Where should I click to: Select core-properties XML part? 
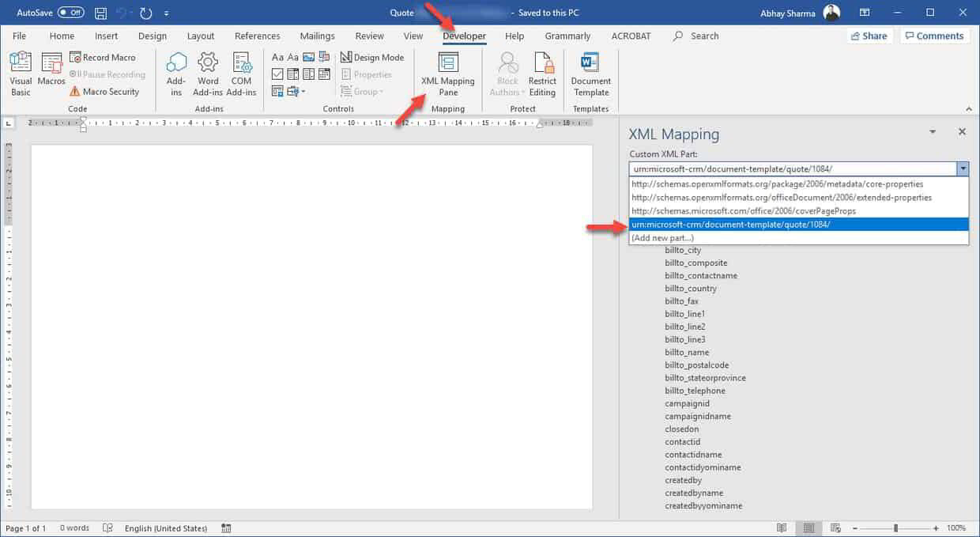pyautogui.click(x=799, y=184)
